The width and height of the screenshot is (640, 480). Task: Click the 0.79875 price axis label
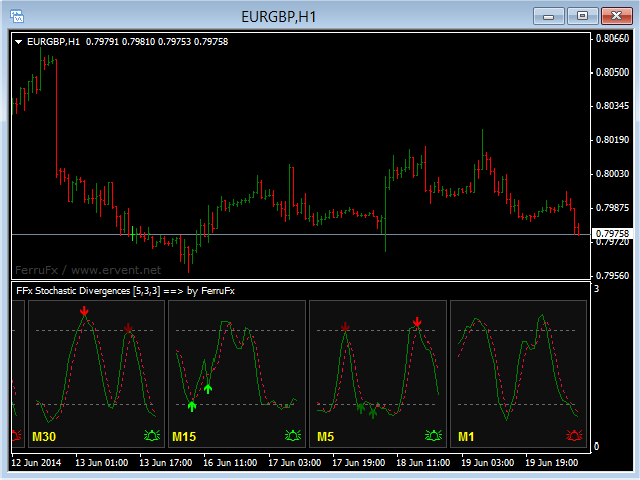point(612,208)
